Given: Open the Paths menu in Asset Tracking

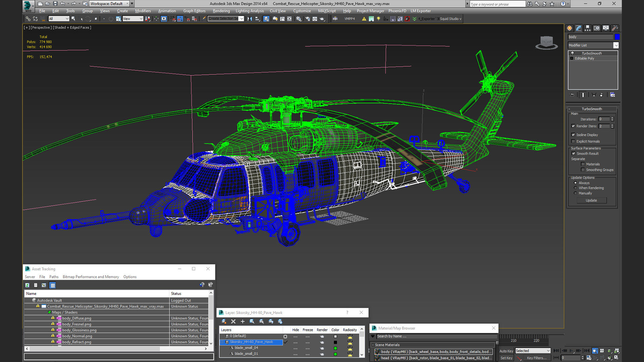Looking at the screenshot, I should click(54, 277).
